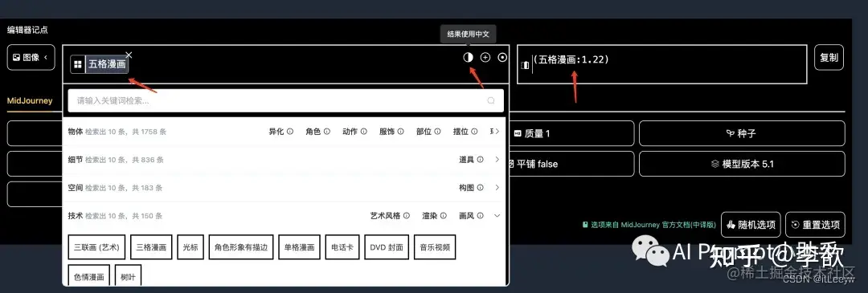Screen dimensions: 868x293
Task: Click the info icon next to 服饰
Action: [401, 132]
